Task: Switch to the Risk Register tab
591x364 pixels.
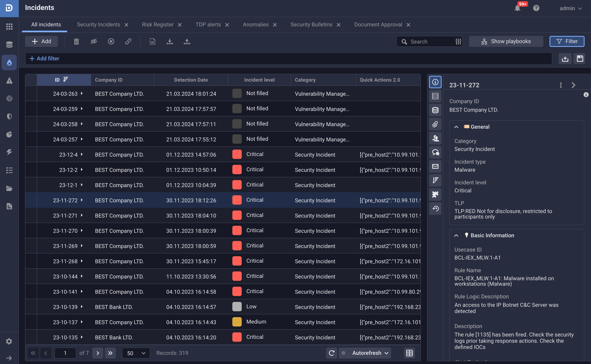Action: (158, 25)
